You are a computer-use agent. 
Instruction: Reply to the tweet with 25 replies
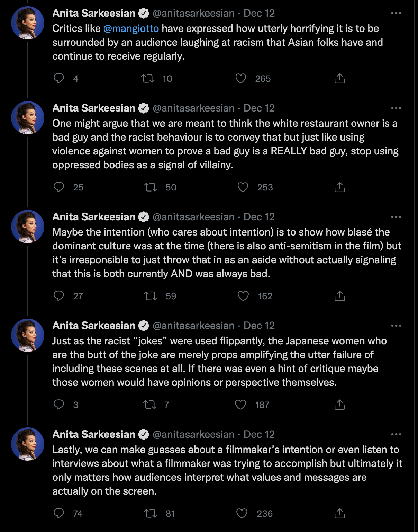pos(59,187)
